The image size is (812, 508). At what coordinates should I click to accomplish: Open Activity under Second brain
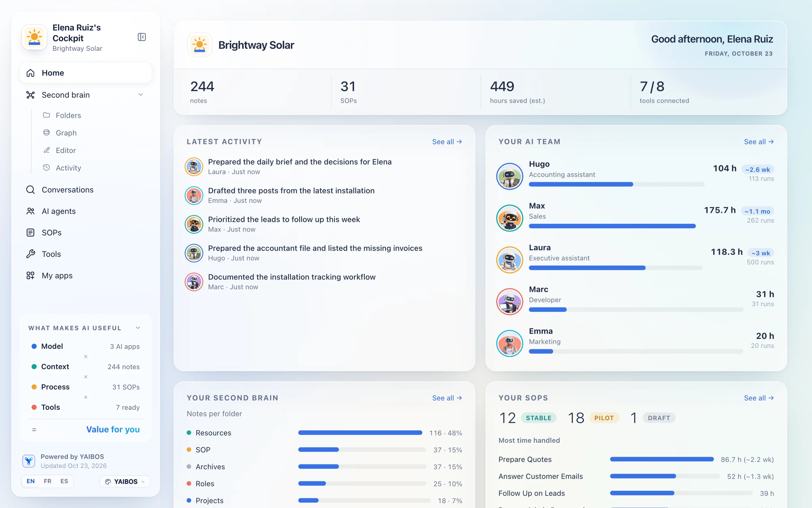68,168
